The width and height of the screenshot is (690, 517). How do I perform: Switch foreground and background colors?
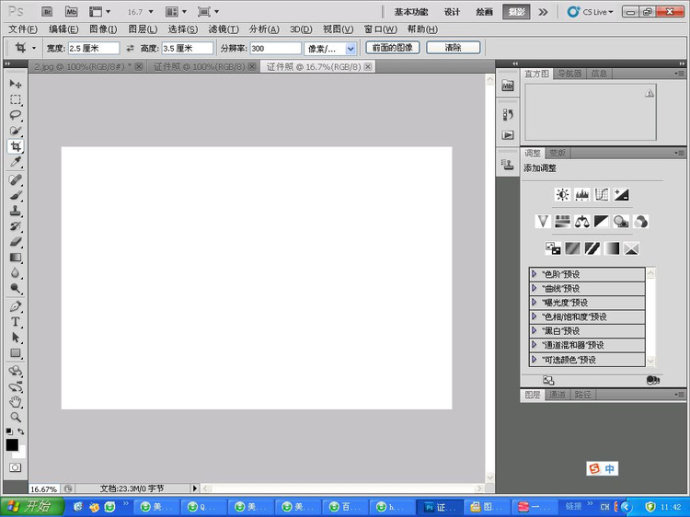pyautogui.click(x=22, y=432)
